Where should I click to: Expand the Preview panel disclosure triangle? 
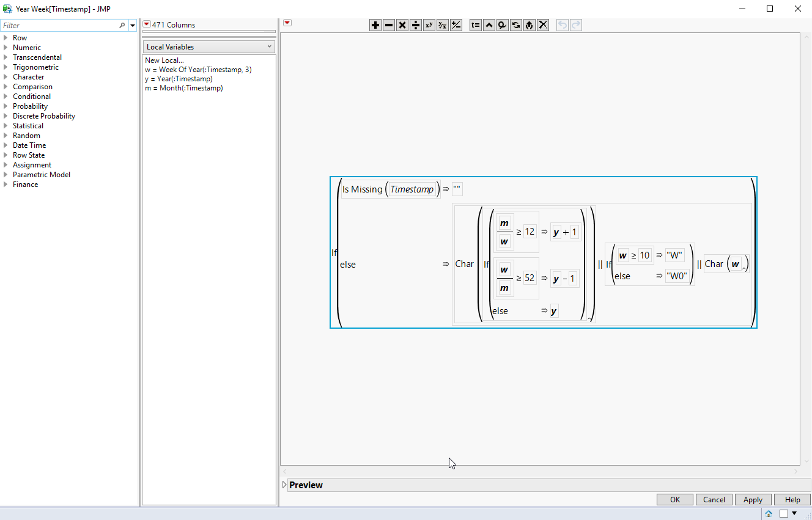pyautogui.click(x=284, y=485)
